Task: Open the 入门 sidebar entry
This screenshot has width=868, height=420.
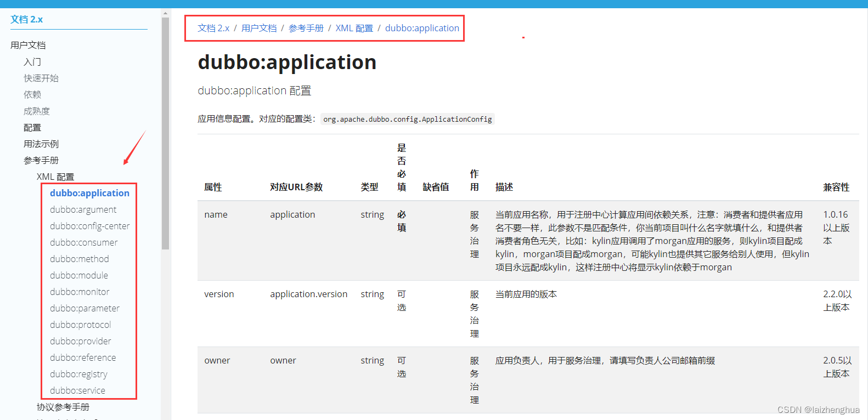Action: [32, 61]
